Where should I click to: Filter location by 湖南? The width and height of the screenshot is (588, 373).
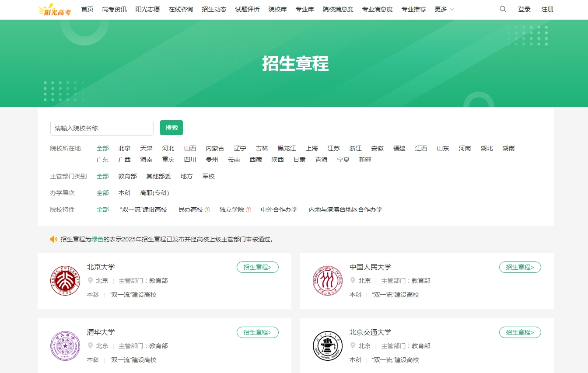(509, 149)
